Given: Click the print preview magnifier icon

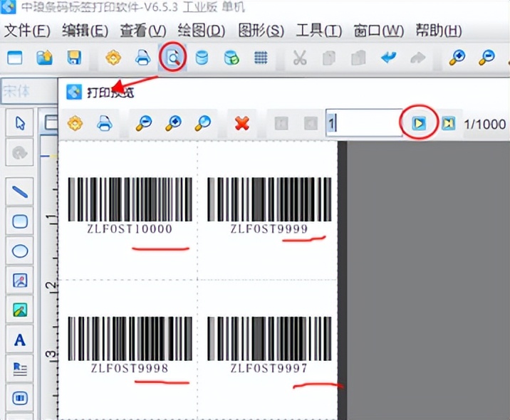Looking at the screenshot, I should (x=172, y=58).
